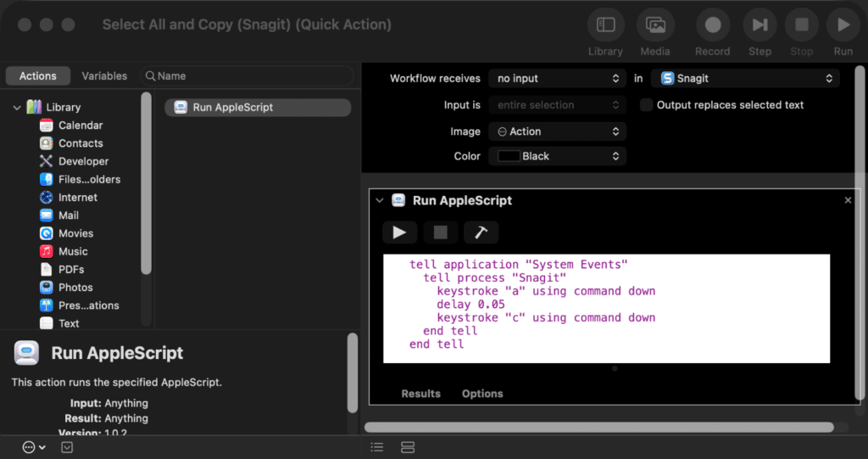The image size is (868, 459).
Task: Switch to the Variables tab
Action: (104, 76)
